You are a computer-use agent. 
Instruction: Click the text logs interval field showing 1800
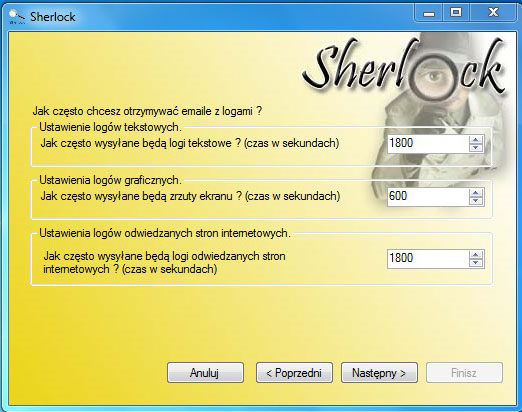pyautogui.click(x=428, y=144)
